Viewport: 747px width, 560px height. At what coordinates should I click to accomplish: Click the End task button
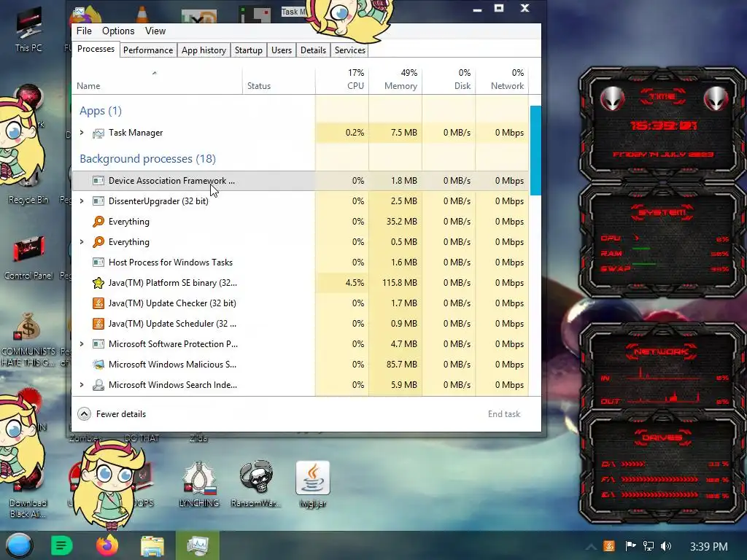coord(504,414)
